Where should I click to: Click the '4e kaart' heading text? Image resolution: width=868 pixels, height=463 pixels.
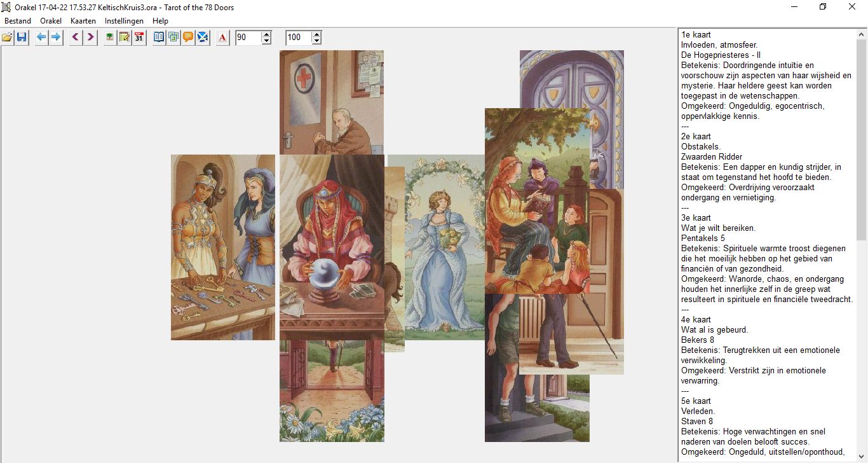(x=696, y=320)
